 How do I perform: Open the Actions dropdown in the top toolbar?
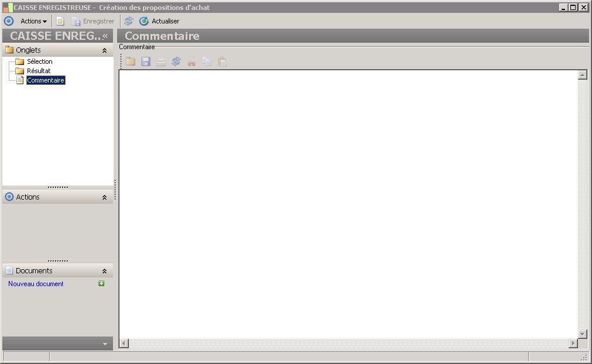coord(33,21)
